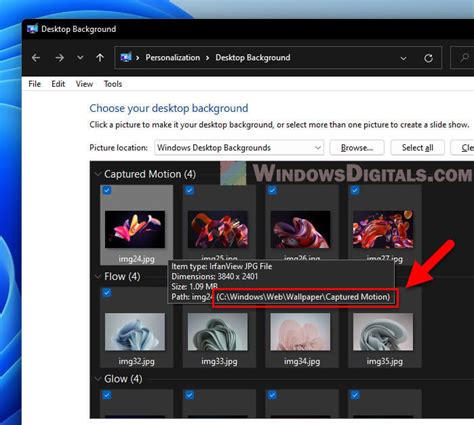
Task: Collapse the Captured Motion group
Action: [98, 174]
